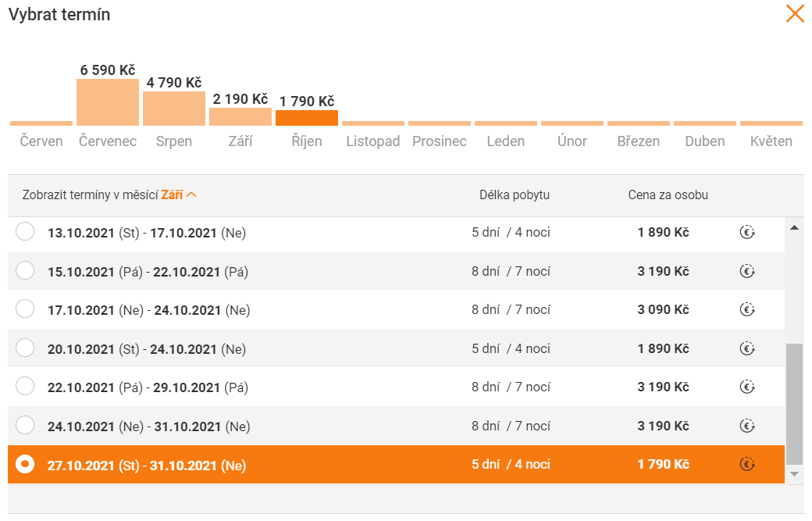Switch to month Prosinec
Viewport: 812px width, 521px height.
pos(439,141)
